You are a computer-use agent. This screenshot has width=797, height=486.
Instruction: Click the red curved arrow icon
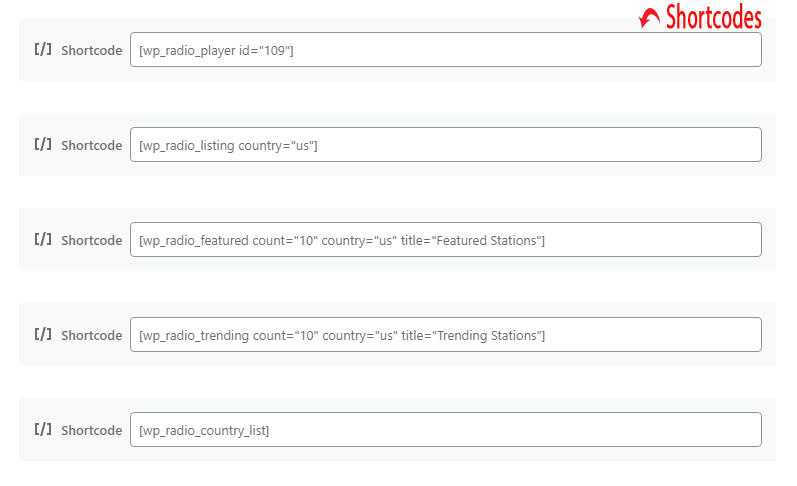pyautogui.click(x=650, y=18)
